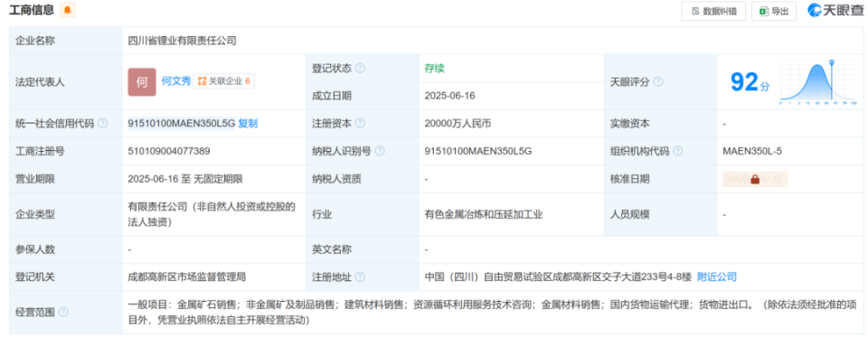
Task: Click the 天眼查 logo
Action: [x=835, y=11]
